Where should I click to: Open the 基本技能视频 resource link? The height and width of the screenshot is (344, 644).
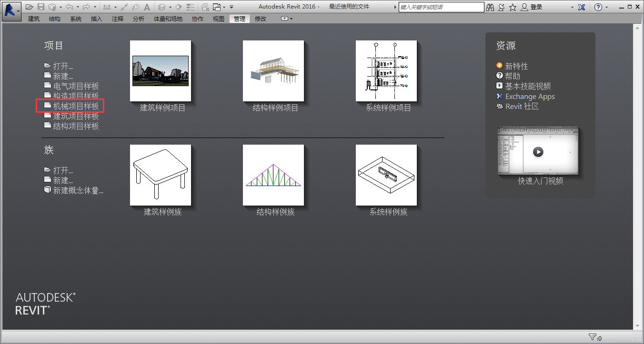(528, 86)
